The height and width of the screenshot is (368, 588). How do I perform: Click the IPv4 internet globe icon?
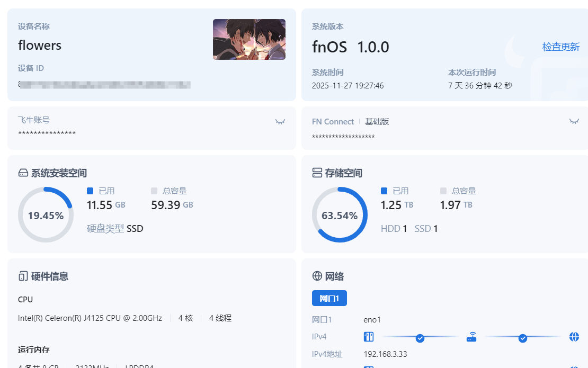click(x=574, y=337)
